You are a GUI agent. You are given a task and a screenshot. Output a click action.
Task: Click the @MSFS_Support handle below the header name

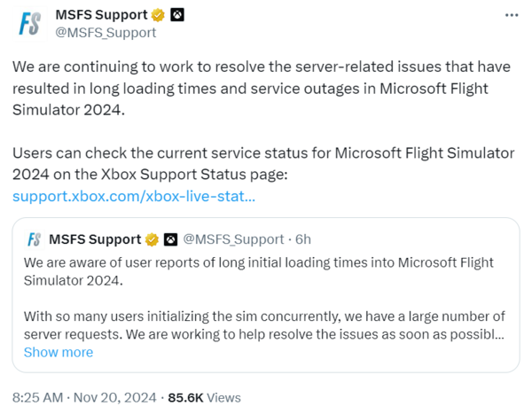tap(106, 33)
